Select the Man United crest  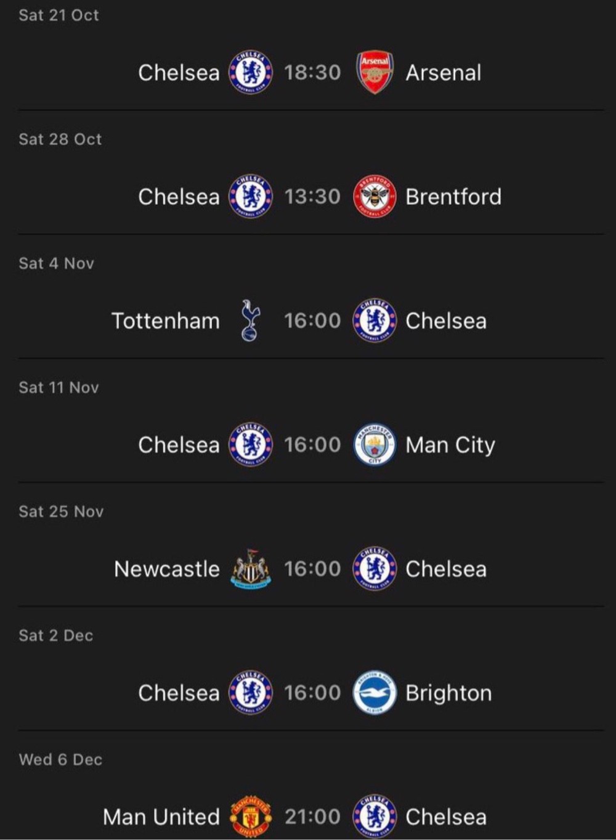[x=250, y=817]
